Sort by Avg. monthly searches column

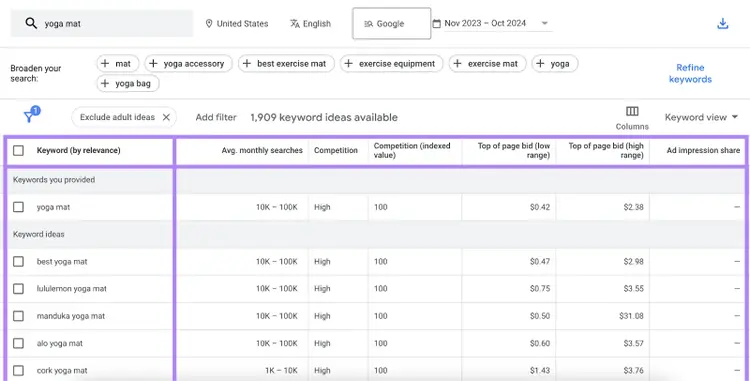(262, 151)
